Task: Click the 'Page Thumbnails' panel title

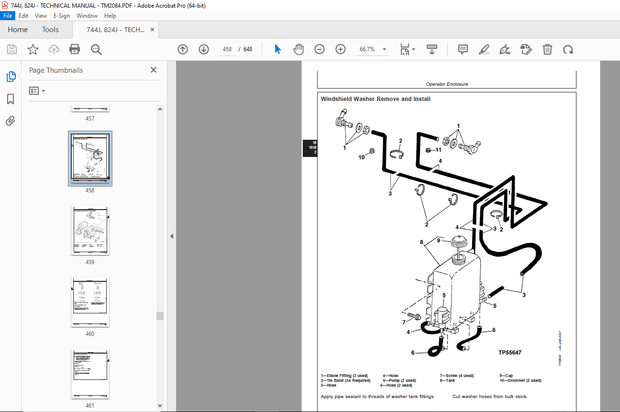Action: tap(56, 70)
